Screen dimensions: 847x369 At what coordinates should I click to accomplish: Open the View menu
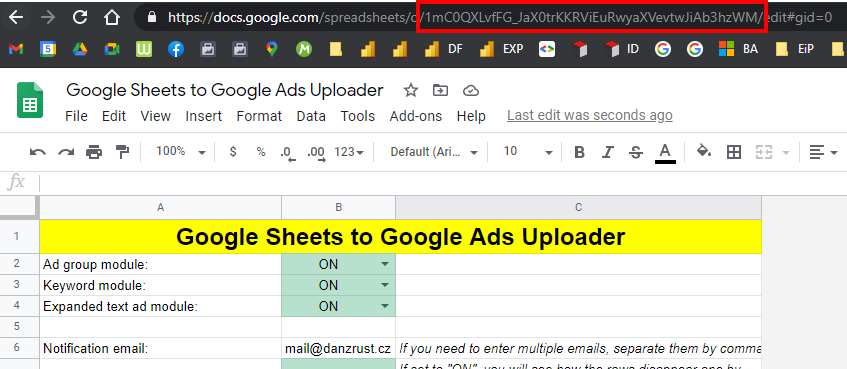(x=156, y=116)
